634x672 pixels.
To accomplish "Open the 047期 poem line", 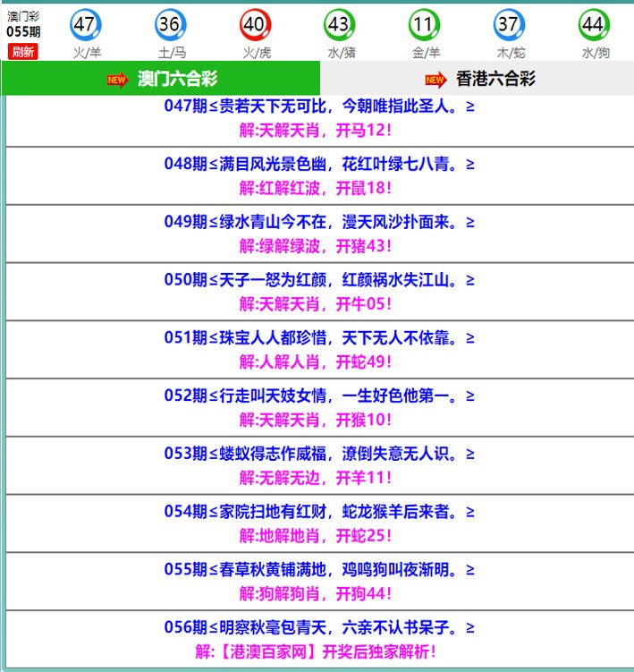I will click(x=319, y=106).
